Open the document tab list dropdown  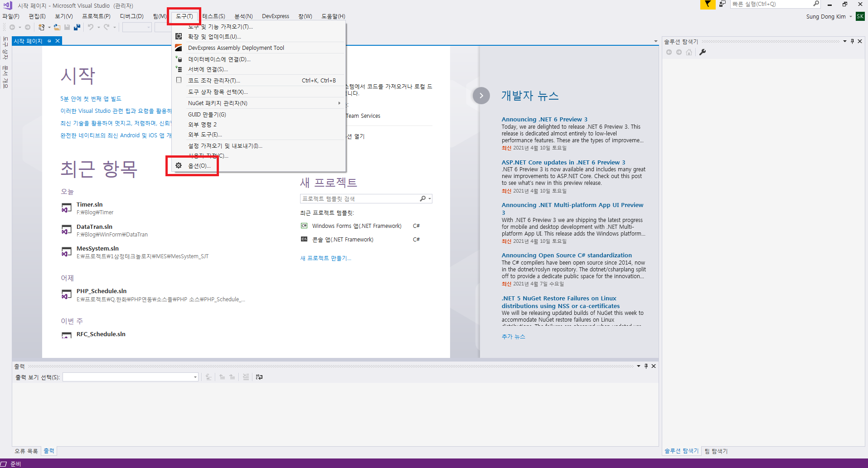coord(656,41)
